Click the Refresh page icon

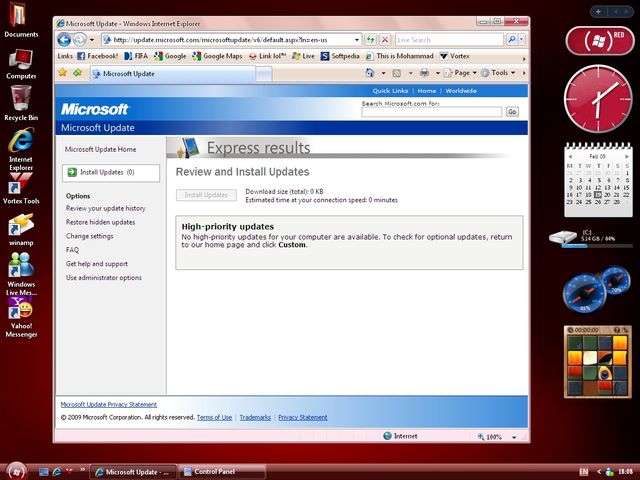point(371,39)
